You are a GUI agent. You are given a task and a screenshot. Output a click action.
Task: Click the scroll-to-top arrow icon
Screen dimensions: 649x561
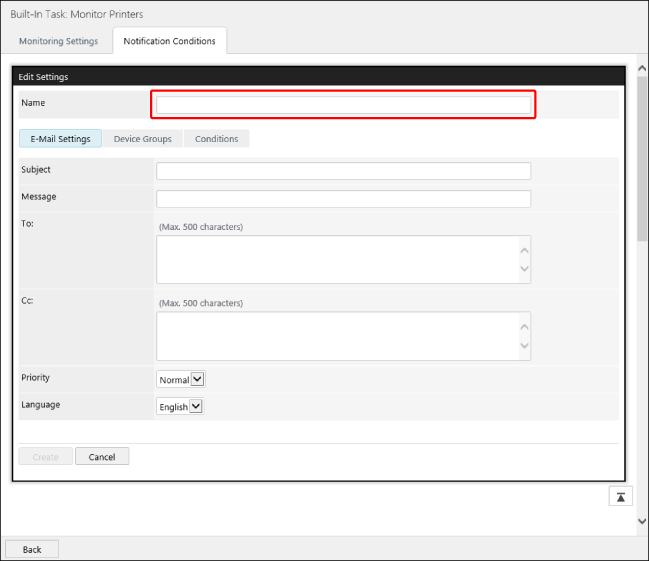(620, 497)
